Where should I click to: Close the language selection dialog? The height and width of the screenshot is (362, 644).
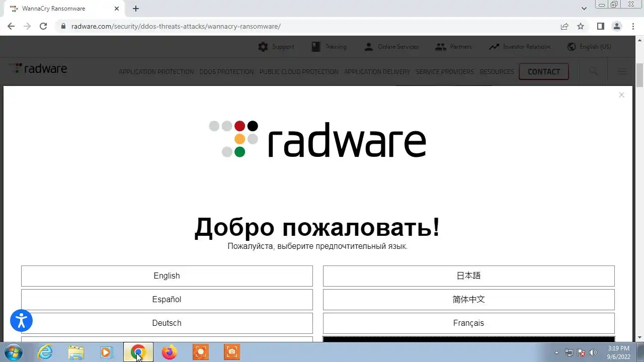[x=621, y=95]
